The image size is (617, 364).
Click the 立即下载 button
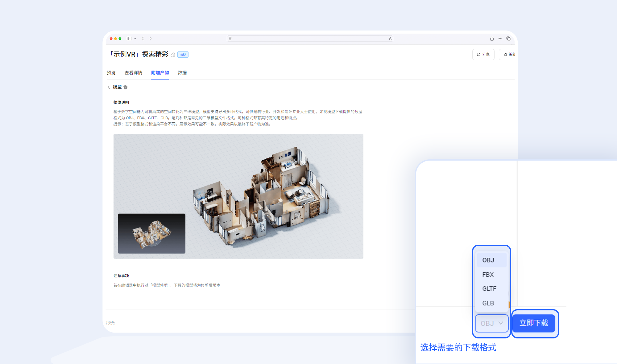534,323
